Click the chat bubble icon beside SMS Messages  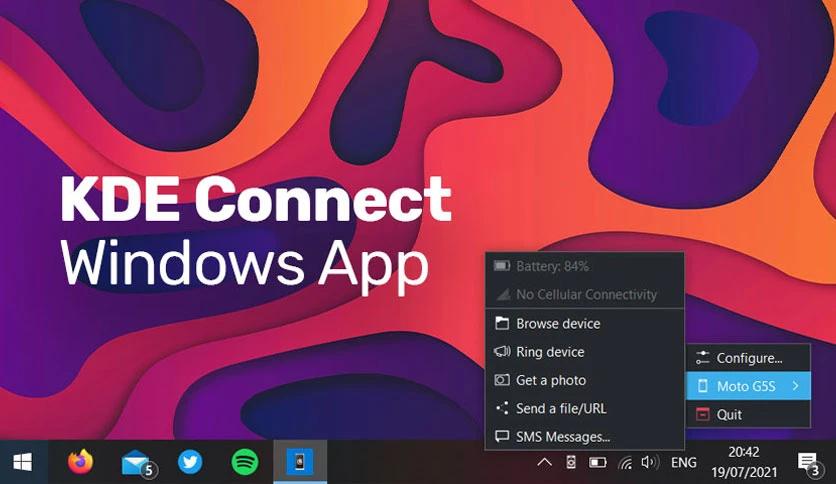pyautogui.click(x=502, y=437)
